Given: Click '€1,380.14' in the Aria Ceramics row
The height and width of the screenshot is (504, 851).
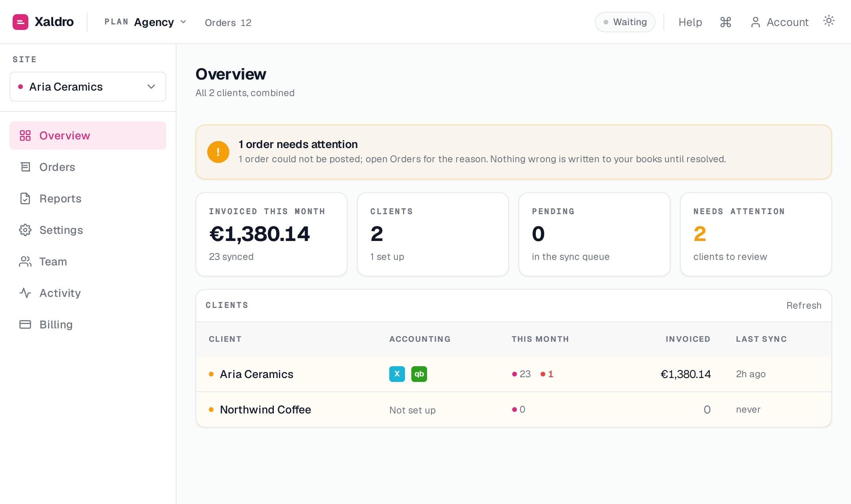Looking at the screenshot, I should pos(686,374).
